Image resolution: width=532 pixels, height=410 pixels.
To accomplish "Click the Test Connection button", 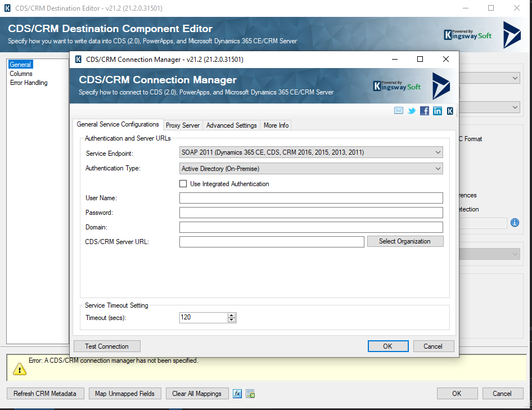I will point(106,346).
